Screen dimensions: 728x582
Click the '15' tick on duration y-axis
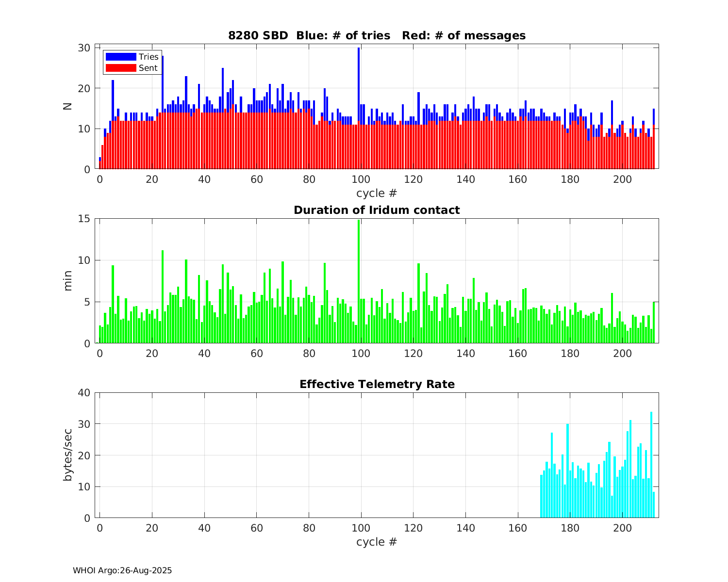pyautogui.click(x=84, y=219)
